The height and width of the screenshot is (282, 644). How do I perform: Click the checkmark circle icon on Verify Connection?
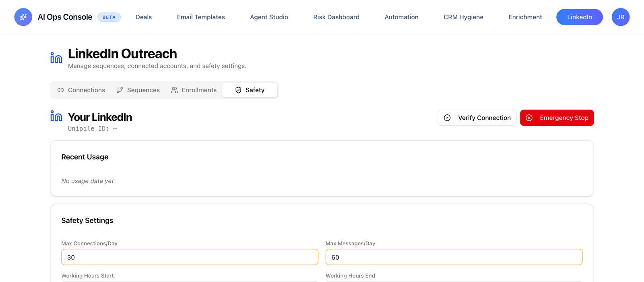(447, 118)
